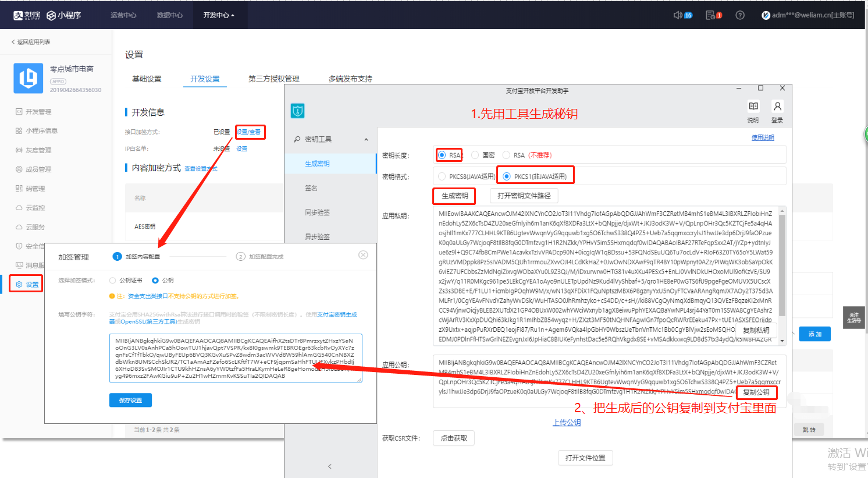
Task: Switch to 多端发布支持 tab
Action: point(350,79)
